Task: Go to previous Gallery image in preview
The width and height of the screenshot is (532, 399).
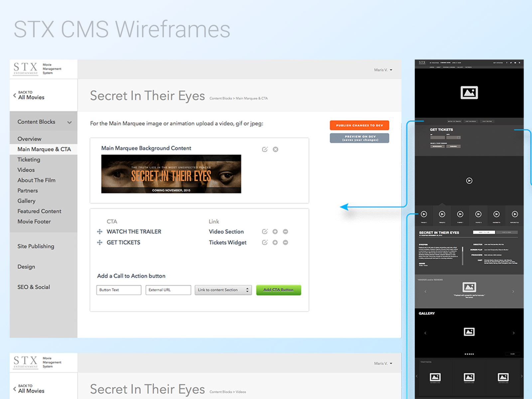Action: point(425,333)
